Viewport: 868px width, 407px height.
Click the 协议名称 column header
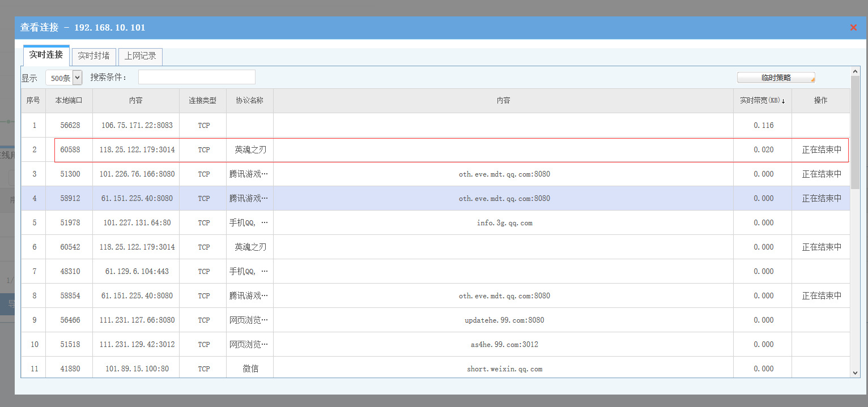pos(249,101)
